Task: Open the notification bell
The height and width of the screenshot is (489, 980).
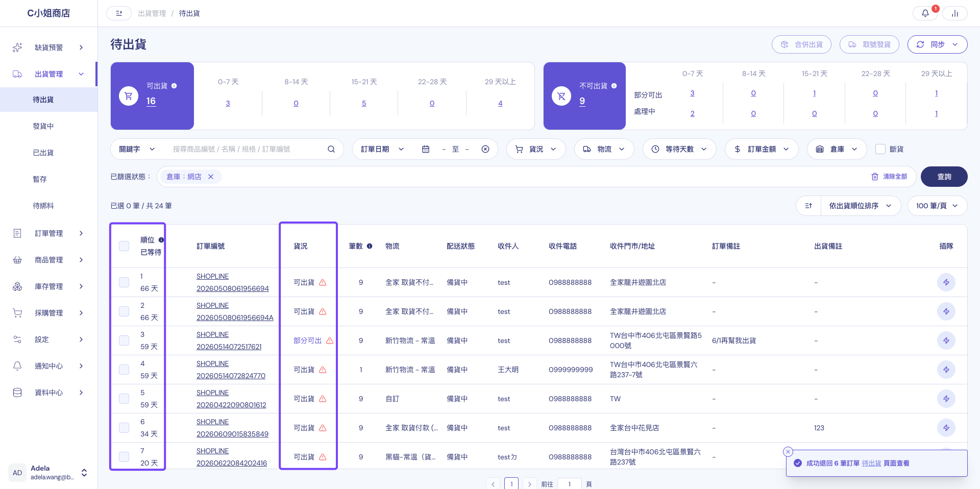Action: 925,13
